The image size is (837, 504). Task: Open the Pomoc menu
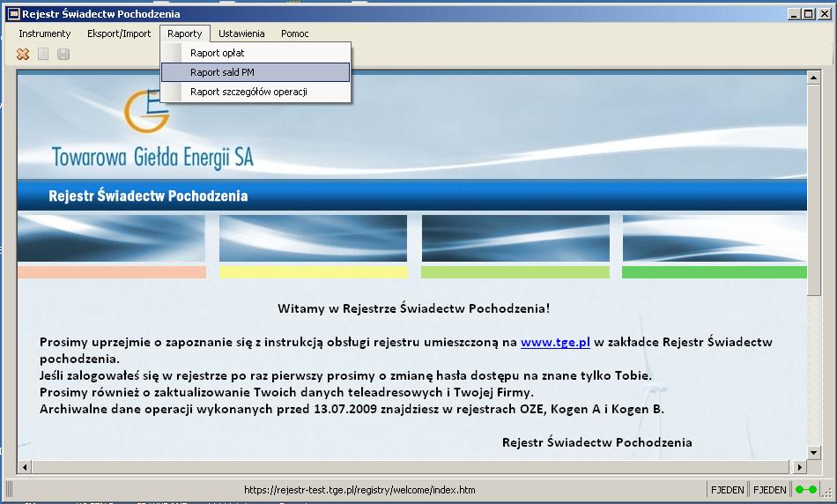294,33
